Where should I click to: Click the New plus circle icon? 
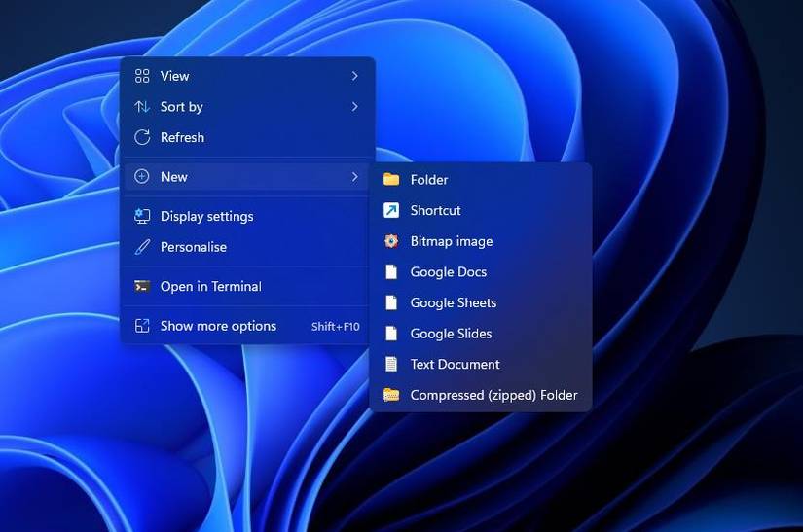click(142, 176)
